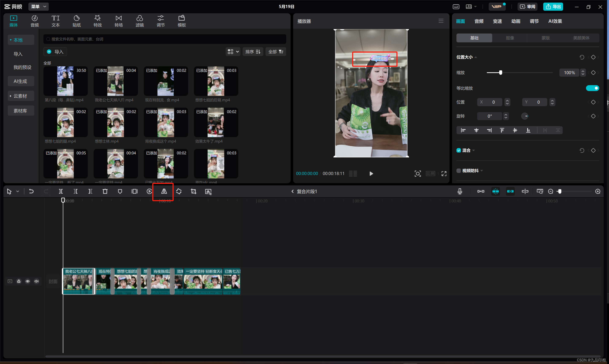
Task: Click the delete trash icon in timeline toolbar
Action: click(x=105, y=191)
